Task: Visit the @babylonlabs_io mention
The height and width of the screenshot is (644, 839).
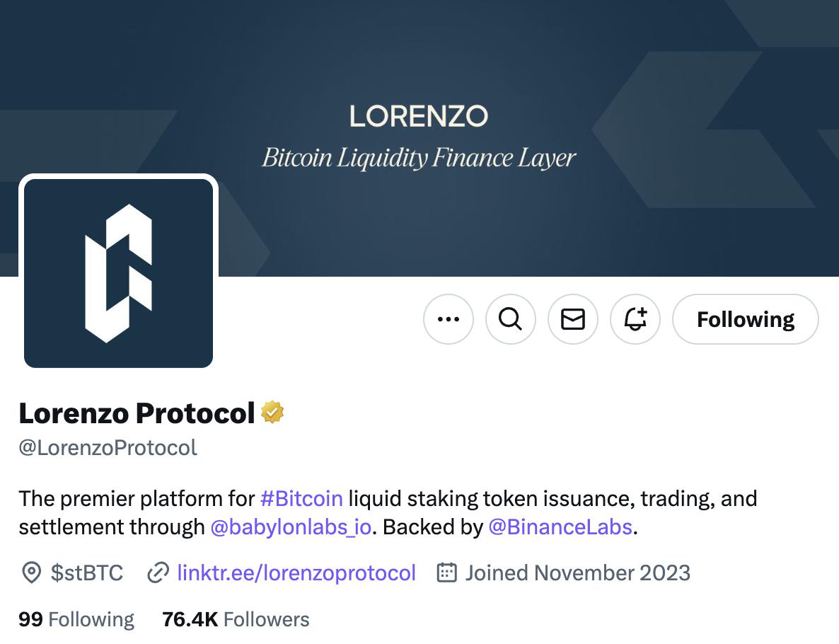Action: (x=291, y=527)
